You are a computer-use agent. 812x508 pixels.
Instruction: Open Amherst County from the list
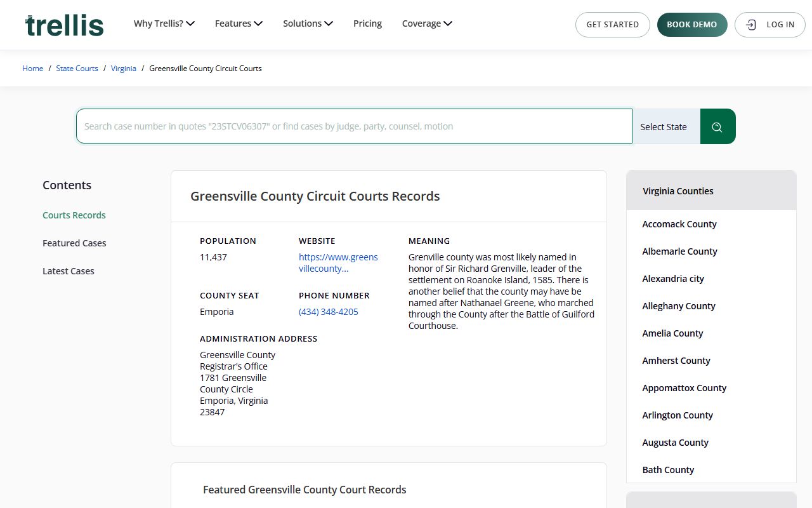(x=676, y=361)
